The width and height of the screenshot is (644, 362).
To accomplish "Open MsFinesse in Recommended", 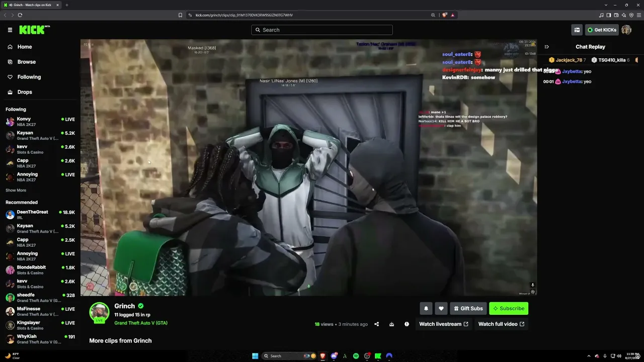I will 40,311.
